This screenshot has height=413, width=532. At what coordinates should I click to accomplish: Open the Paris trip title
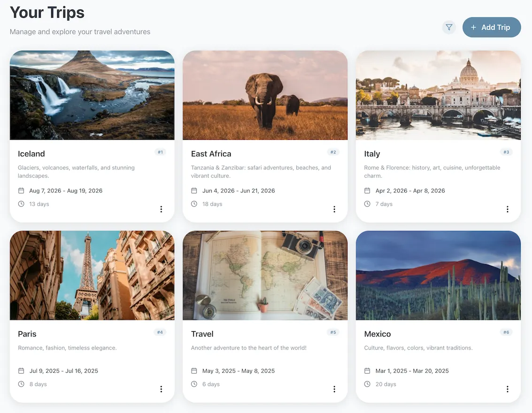pos(27,334)
